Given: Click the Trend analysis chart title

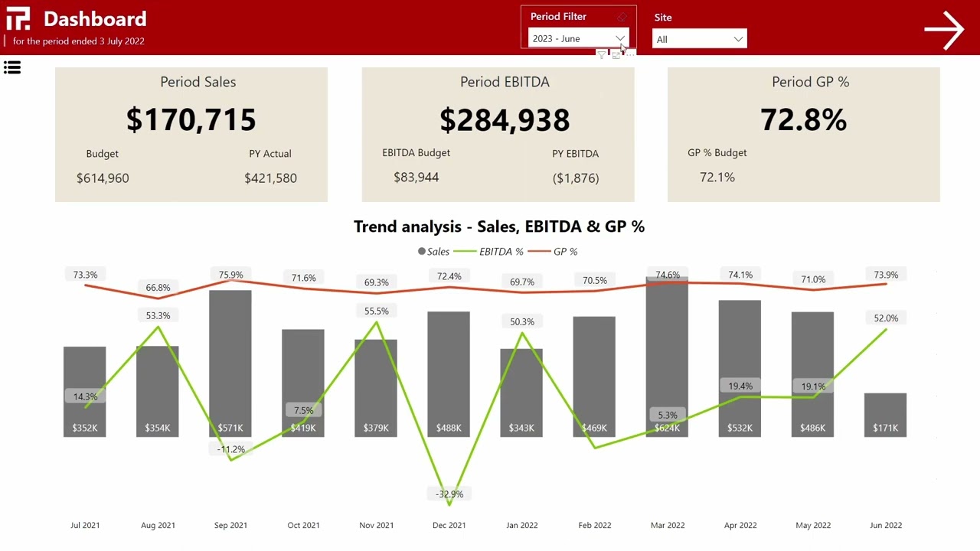Looking at the screenshot, I should click(x=499, y=227).
